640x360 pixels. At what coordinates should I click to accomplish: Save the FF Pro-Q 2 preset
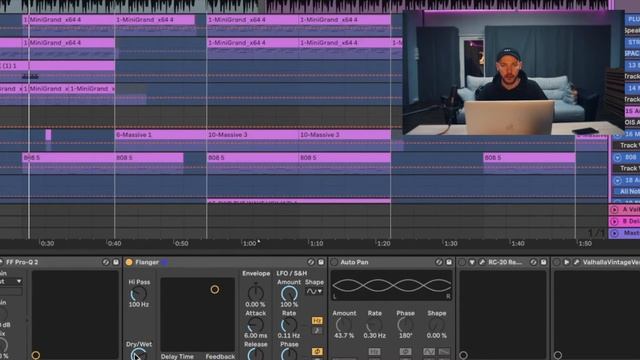coord(116,262)
